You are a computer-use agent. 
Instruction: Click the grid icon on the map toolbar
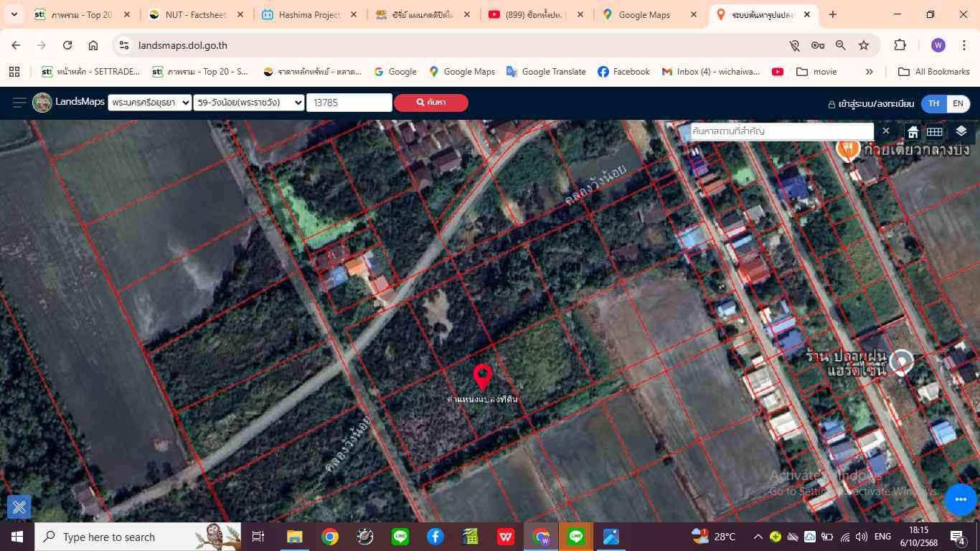(x=934, y=131)
